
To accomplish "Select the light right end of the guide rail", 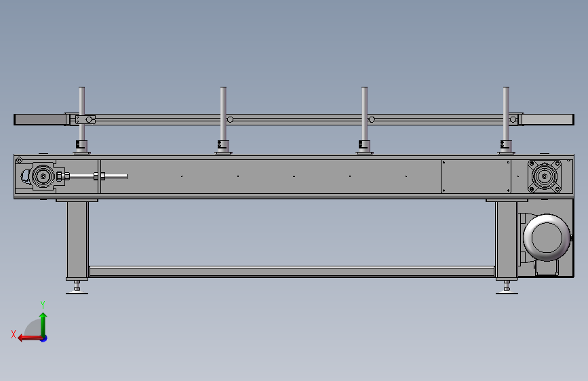I will point(548,119).
